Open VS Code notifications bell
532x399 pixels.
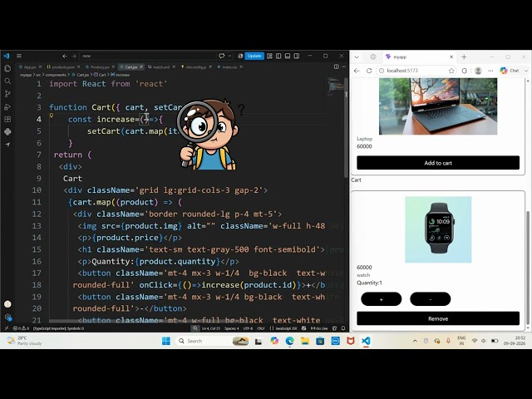pos(343,328)
